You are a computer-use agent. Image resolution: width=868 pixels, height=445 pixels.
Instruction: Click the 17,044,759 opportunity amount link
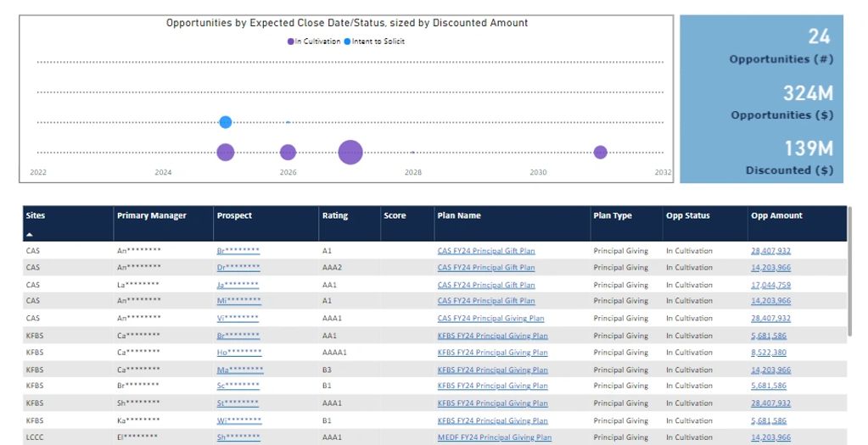(770, 285)
